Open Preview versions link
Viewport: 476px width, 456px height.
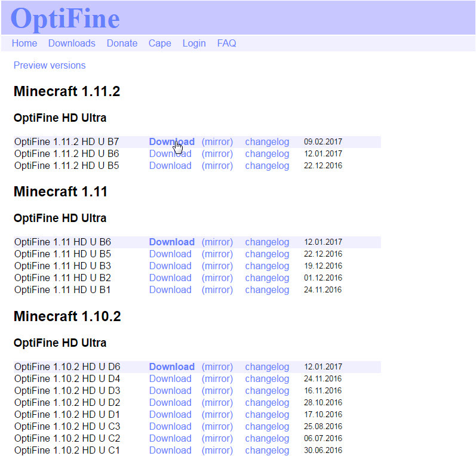tap(50, 65)
